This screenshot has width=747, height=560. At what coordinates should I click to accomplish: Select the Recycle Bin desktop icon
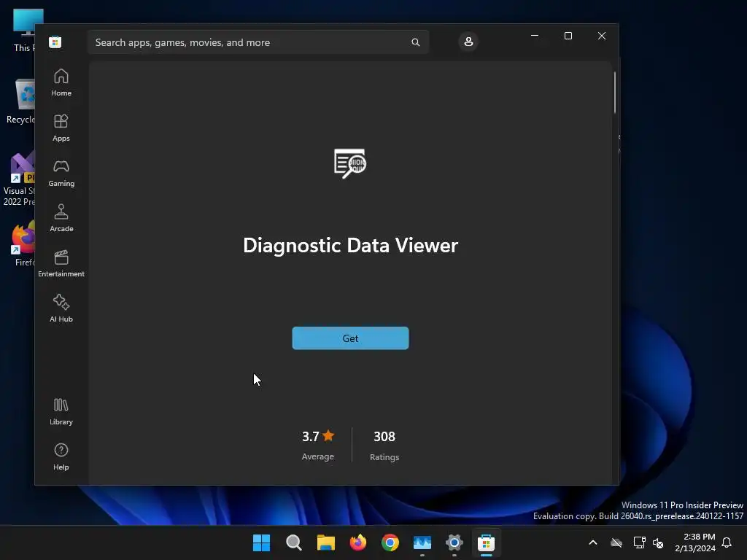[20, 102]
